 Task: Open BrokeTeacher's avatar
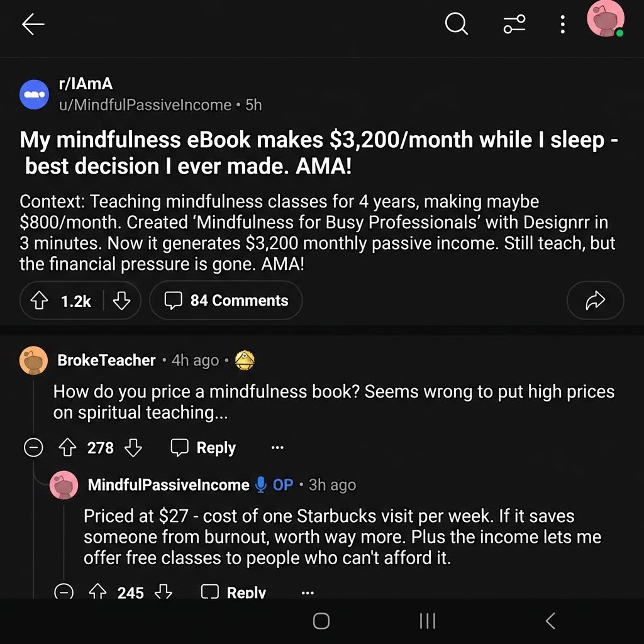[34, 360]
